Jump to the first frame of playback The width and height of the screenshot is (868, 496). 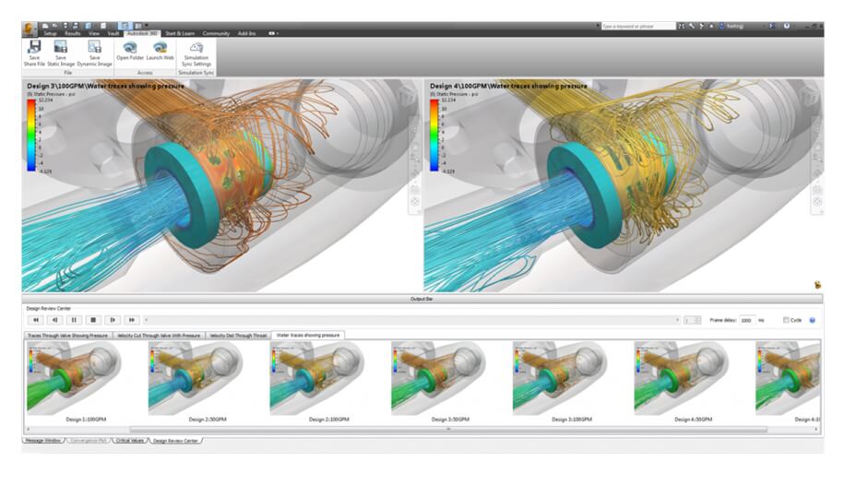pos(36,320)
